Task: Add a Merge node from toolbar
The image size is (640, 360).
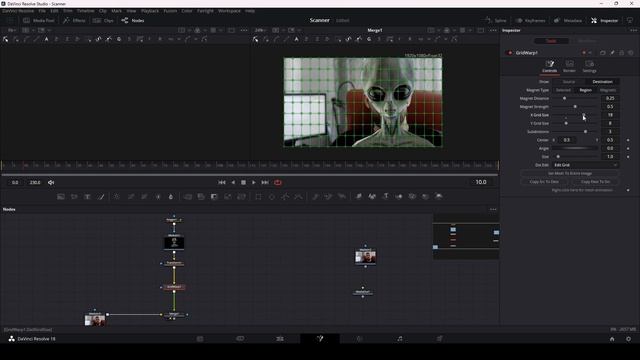Action: coord(188,197)
